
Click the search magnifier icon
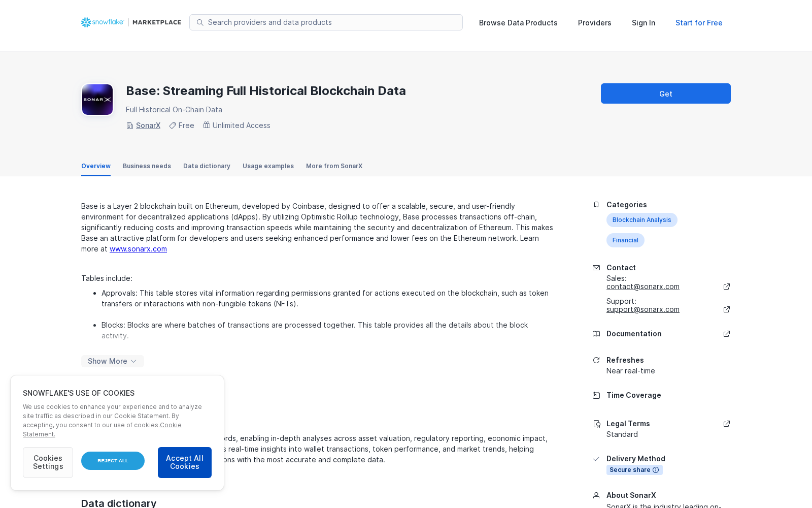pyautogui.click(x=200, y=22)
